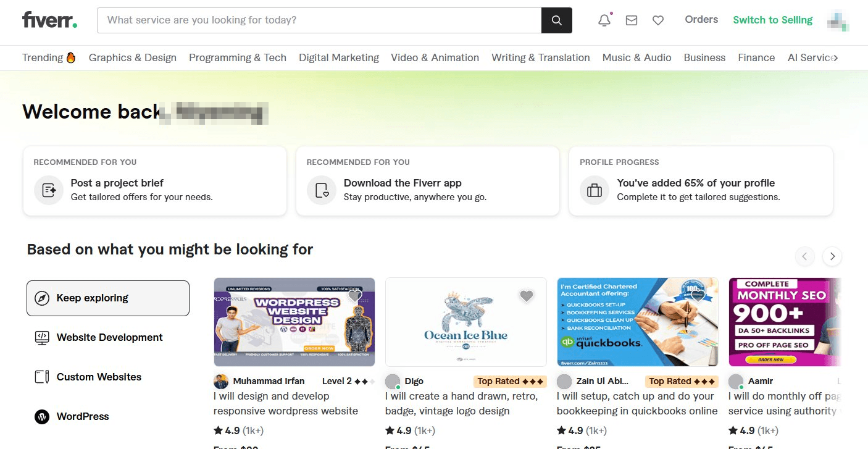Open hand drawn vintage logo gig title
The height and width of the screenshot is (449, 868).
(462, 403)
